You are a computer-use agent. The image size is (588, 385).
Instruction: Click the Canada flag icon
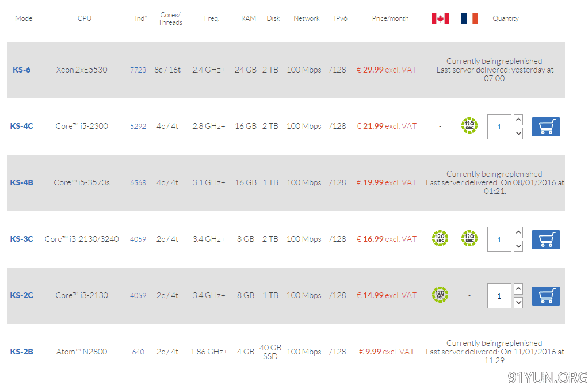(x=440, y=18)
